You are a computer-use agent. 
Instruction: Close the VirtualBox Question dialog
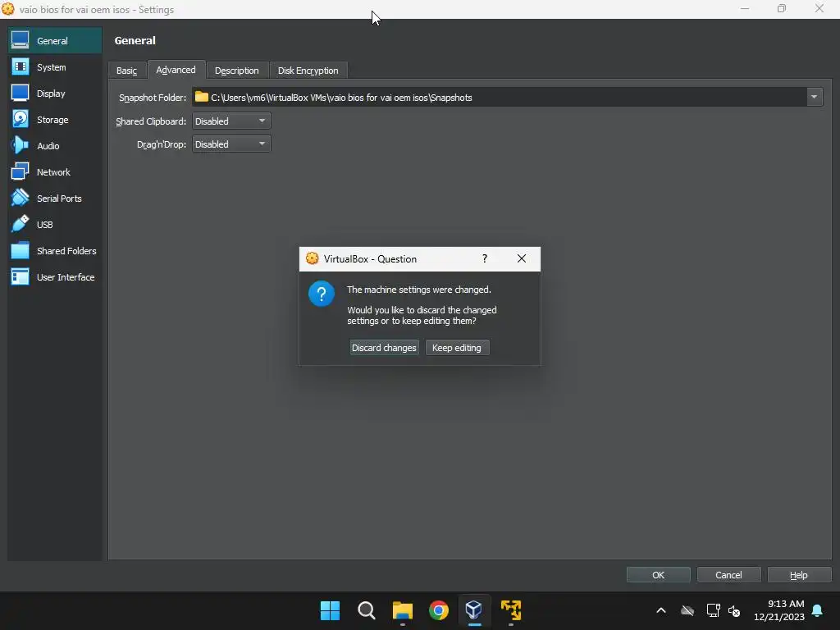[x=521, y=258]
